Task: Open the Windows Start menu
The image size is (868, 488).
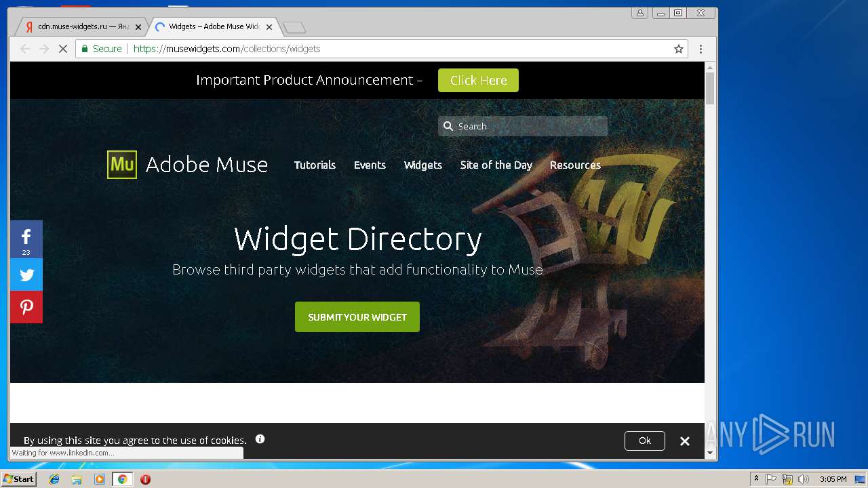Action: point(19,479)
